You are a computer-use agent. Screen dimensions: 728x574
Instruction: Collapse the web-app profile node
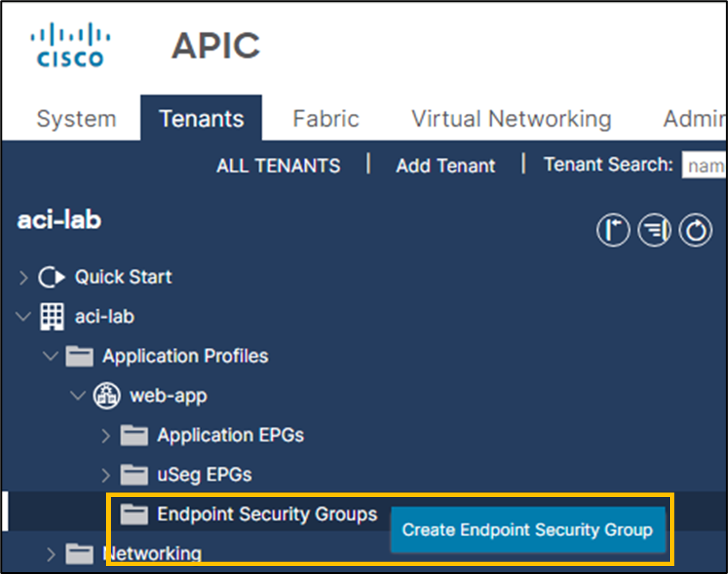point(78,395)
